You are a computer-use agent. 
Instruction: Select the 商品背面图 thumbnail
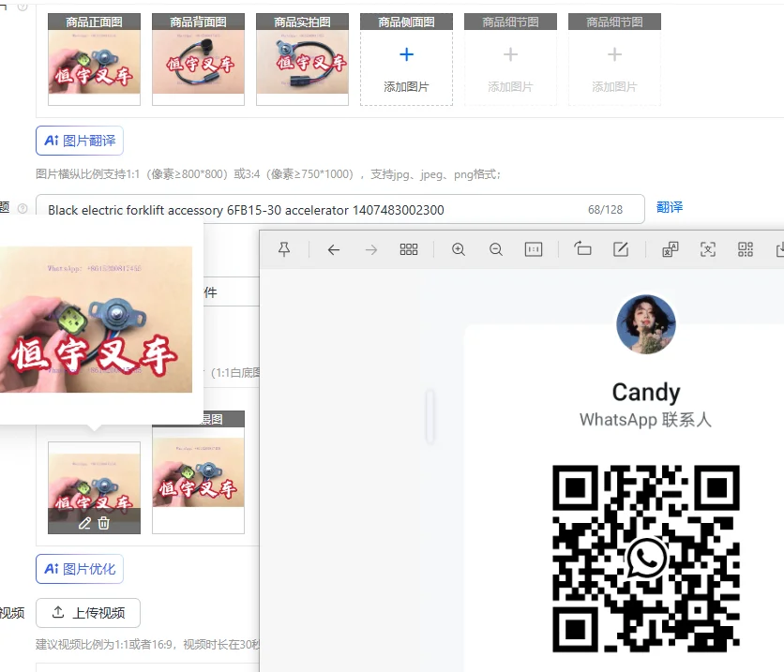199,59
